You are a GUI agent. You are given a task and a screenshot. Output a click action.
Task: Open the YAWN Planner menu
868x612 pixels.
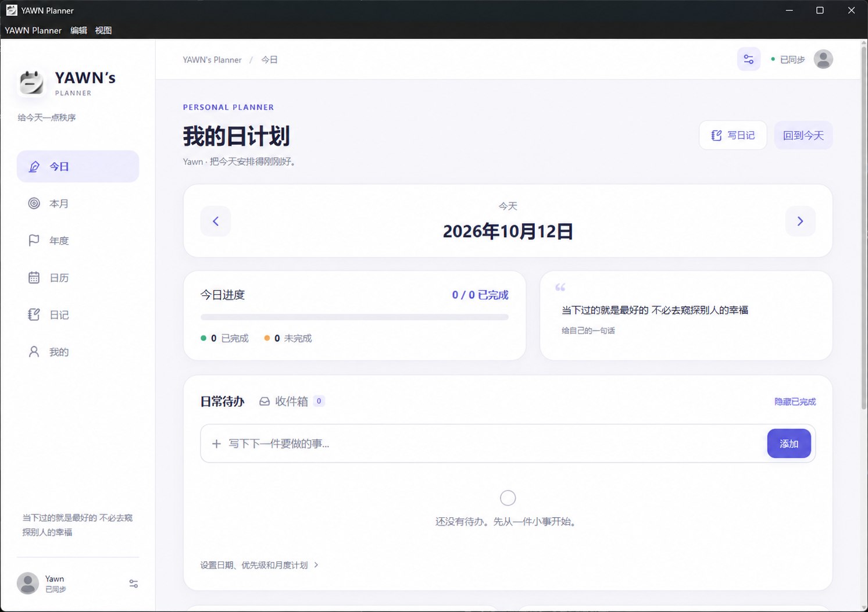[33, 30]
